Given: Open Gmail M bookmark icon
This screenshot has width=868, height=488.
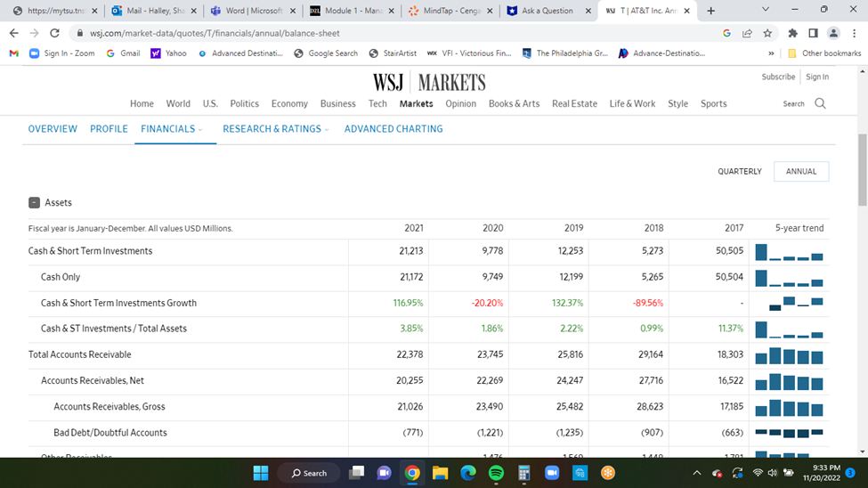Looking at the screenshot, I should point(14,53).
